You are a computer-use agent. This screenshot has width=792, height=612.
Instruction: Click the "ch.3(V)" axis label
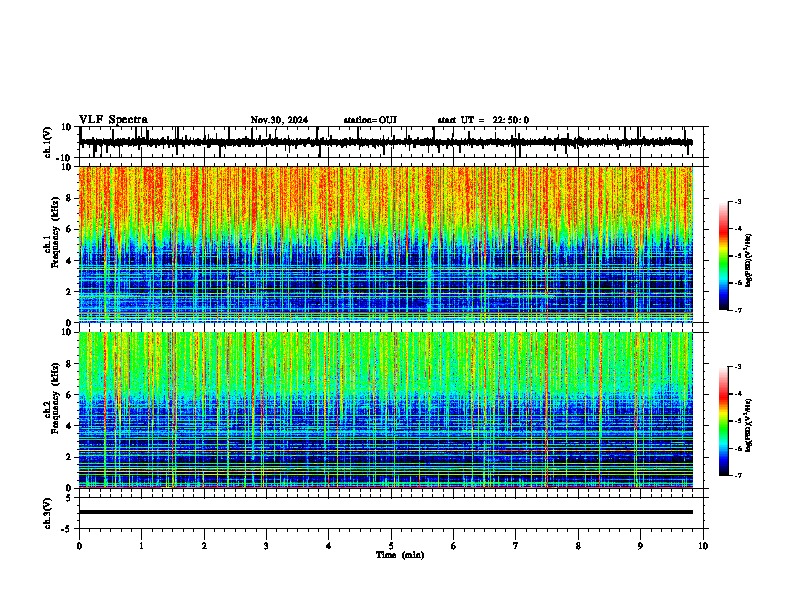48,513
